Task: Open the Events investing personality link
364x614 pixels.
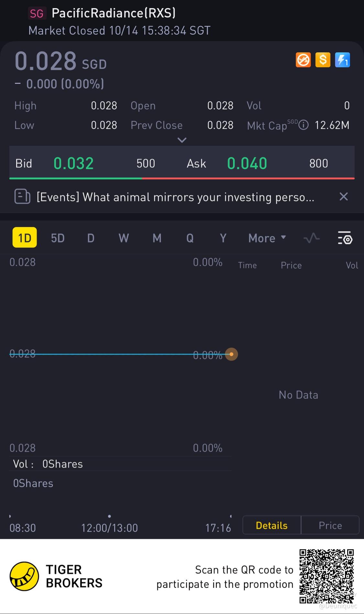Action: coord(175,197)
